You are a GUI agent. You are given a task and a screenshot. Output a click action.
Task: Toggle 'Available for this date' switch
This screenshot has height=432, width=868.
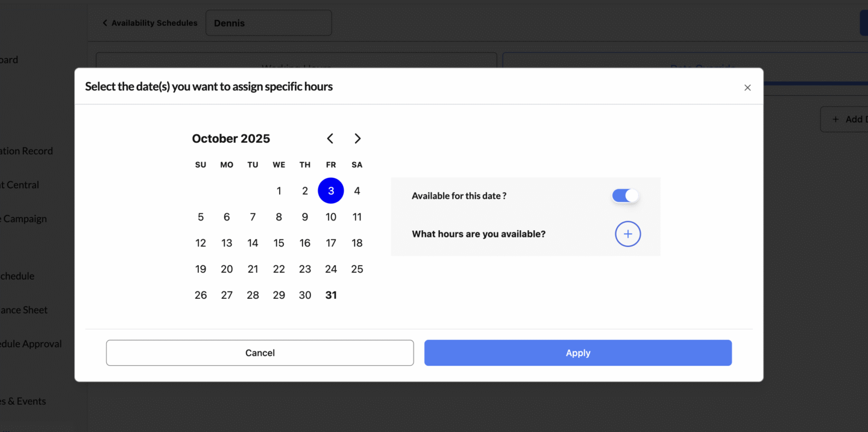(x=625, y=196)
